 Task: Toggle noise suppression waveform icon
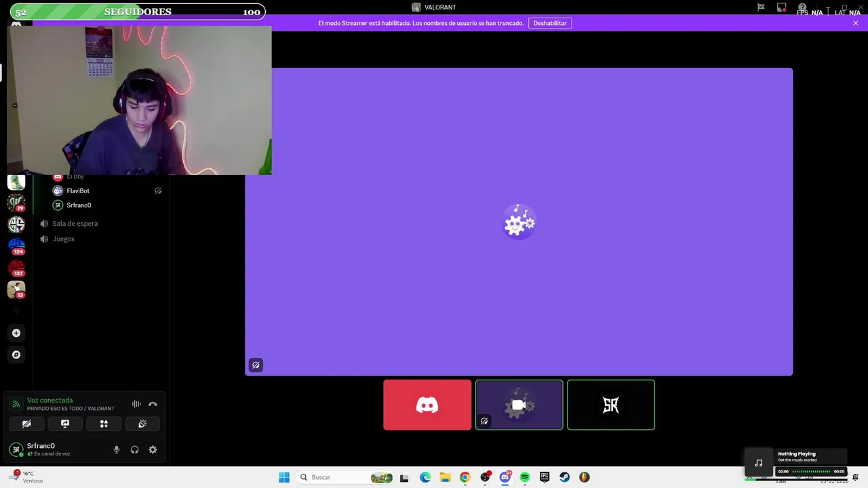136,404
